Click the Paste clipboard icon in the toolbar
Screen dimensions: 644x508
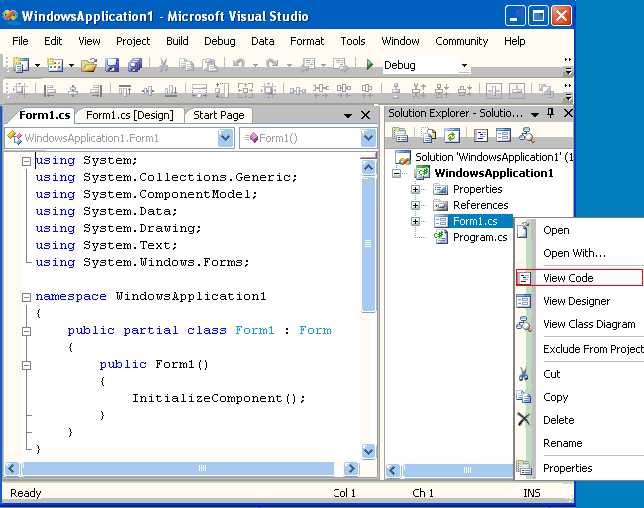click(209, 65)
